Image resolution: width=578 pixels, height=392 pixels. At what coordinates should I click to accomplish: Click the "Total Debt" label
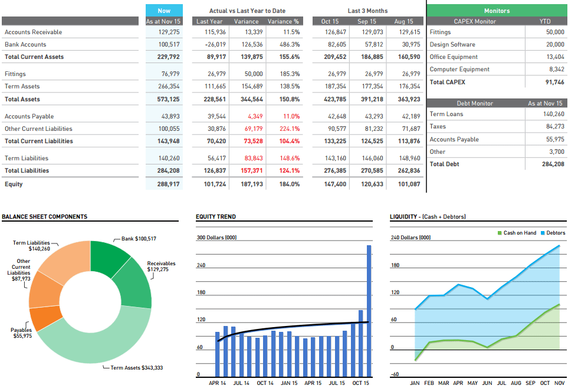point(444,164)
